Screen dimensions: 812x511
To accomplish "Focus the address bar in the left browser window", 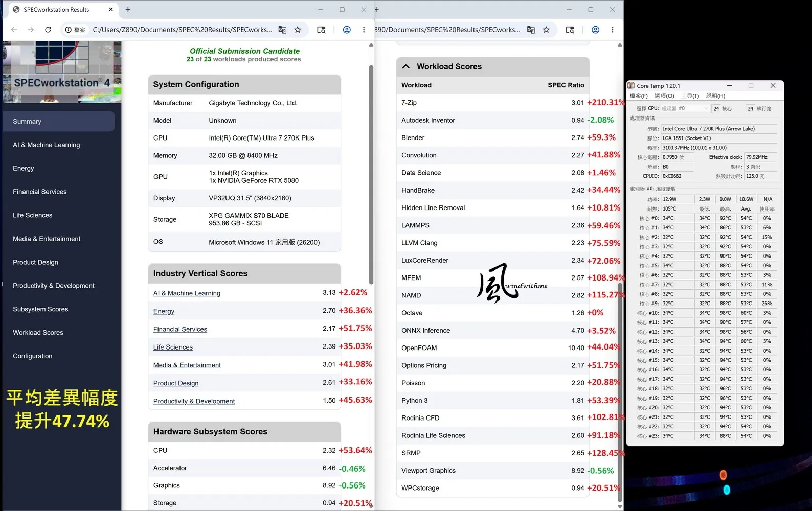I will pyautogui.click(x=182, y=30).
